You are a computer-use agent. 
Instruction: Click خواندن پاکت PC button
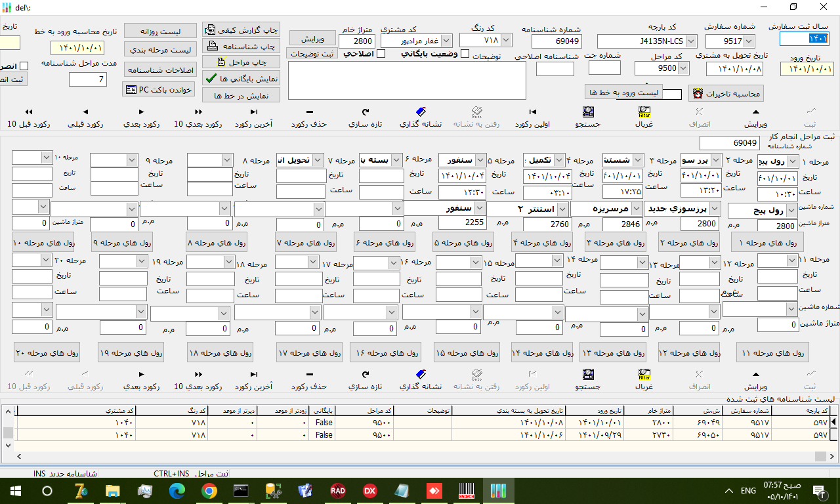[x=158, y=89]
